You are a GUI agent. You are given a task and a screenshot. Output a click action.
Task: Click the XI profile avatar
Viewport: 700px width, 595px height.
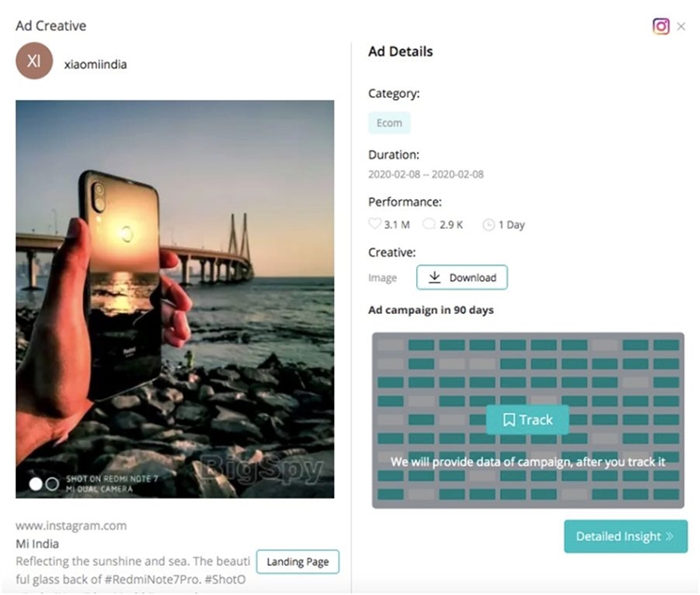[35, 61]
